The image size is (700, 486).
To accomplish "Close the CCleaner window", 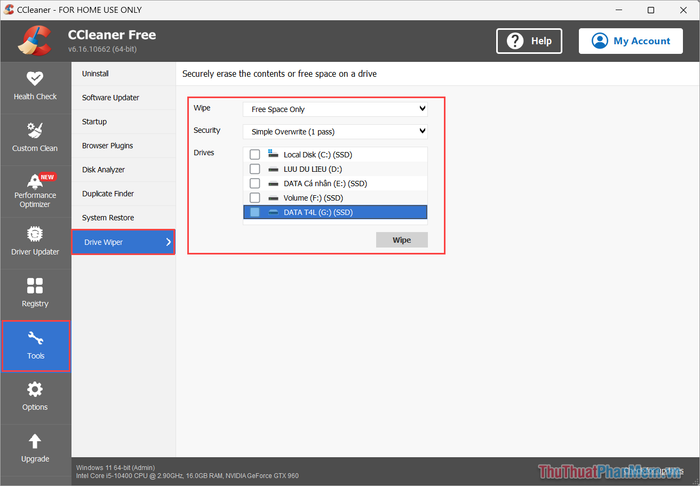I will pos(683,10).
